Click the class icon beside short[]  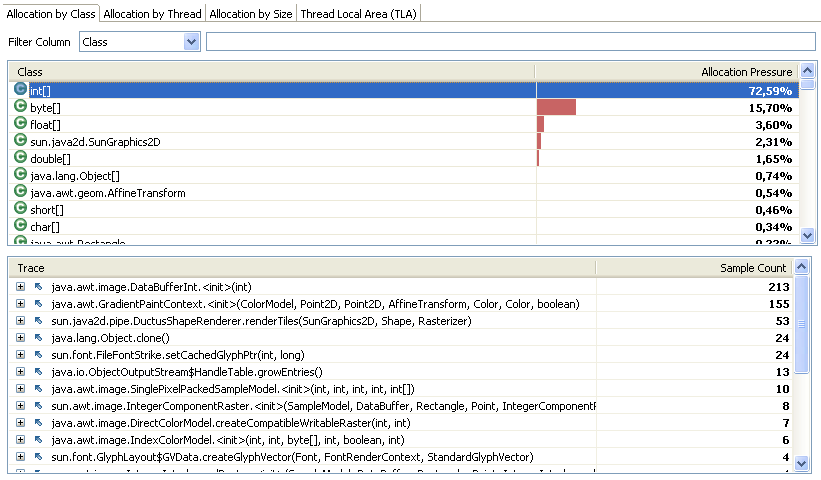point(20,208)
